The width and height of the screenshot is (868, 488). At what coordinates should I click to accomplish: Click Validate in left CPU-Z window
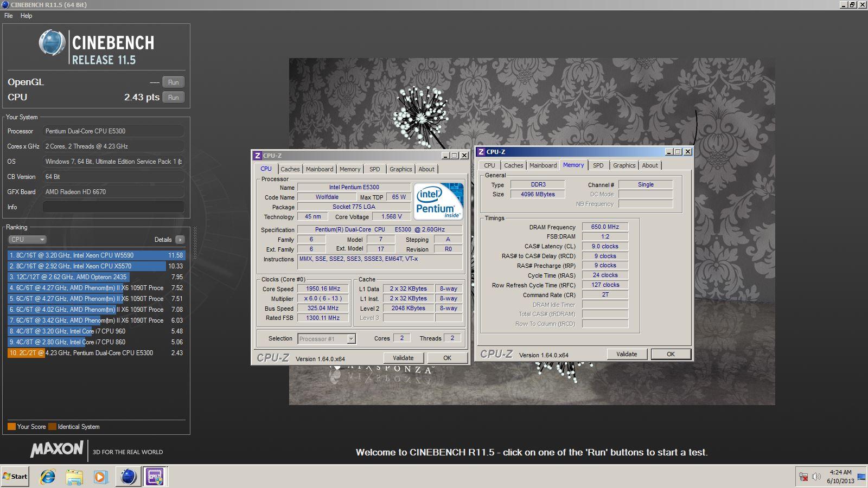[x=403, y=358]
